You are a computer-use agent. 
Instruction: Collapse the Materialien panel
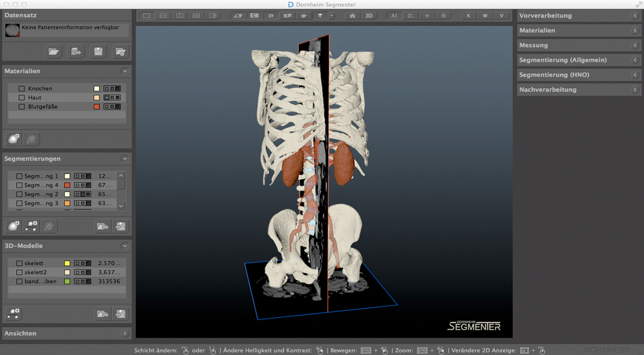(124, 71)
